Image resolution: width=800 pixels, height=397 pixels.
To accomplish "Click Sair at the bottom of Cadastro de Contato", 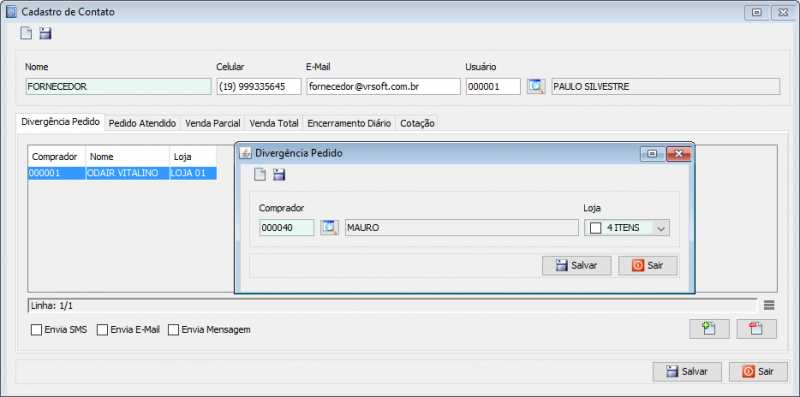I will pos(758,371).
